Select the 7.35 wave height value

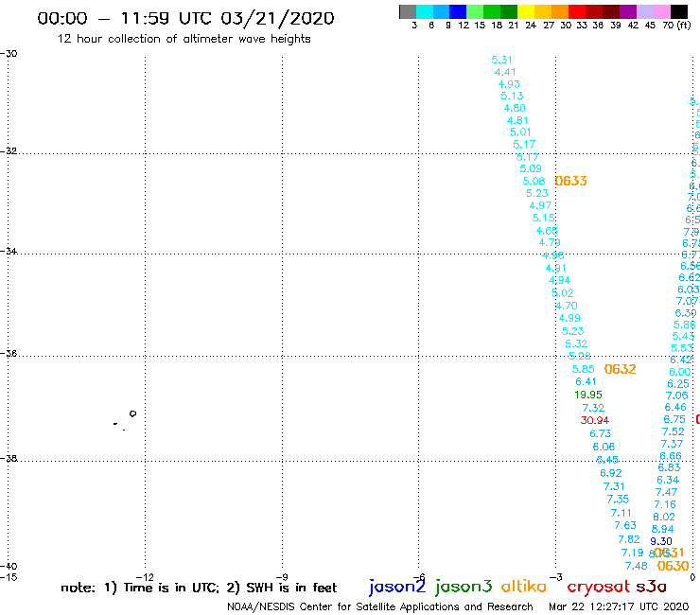(618, 500)
